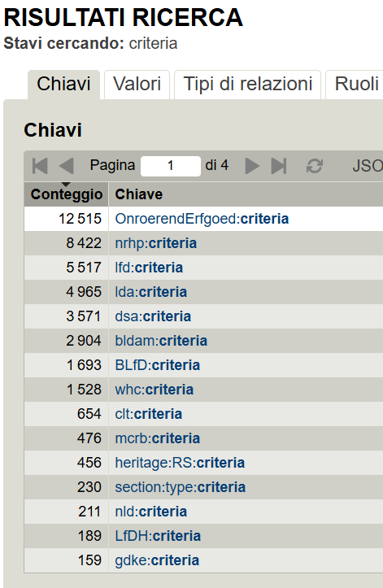Switch to the Valori tab

coord(137,84)
